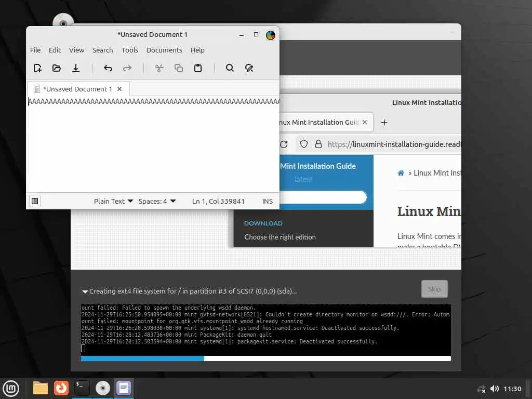The height and width of the screenshot is (399, 532).
Task: Open the Search menu
Action: (102, 50)
